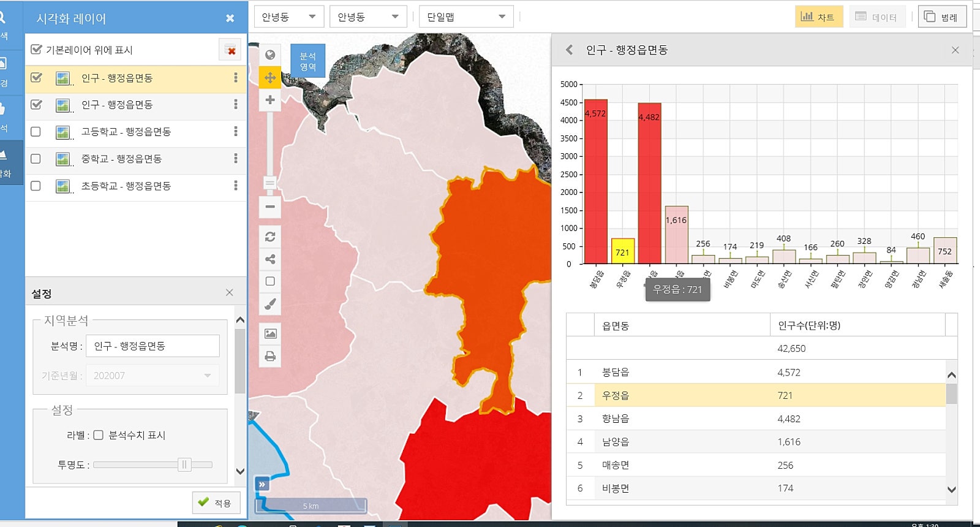Select the 봉담읍 table row

point(756,372)
